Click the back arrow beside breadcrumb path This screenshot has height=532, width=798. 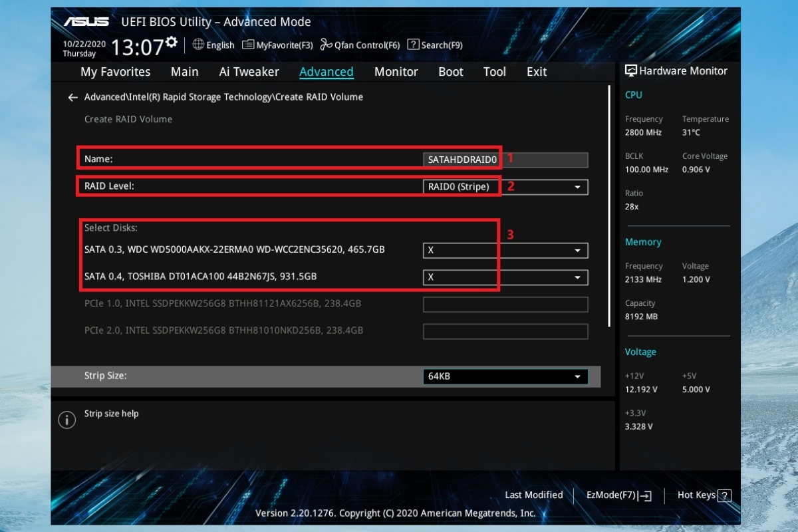pyautogui.click(x=72, y=97)
